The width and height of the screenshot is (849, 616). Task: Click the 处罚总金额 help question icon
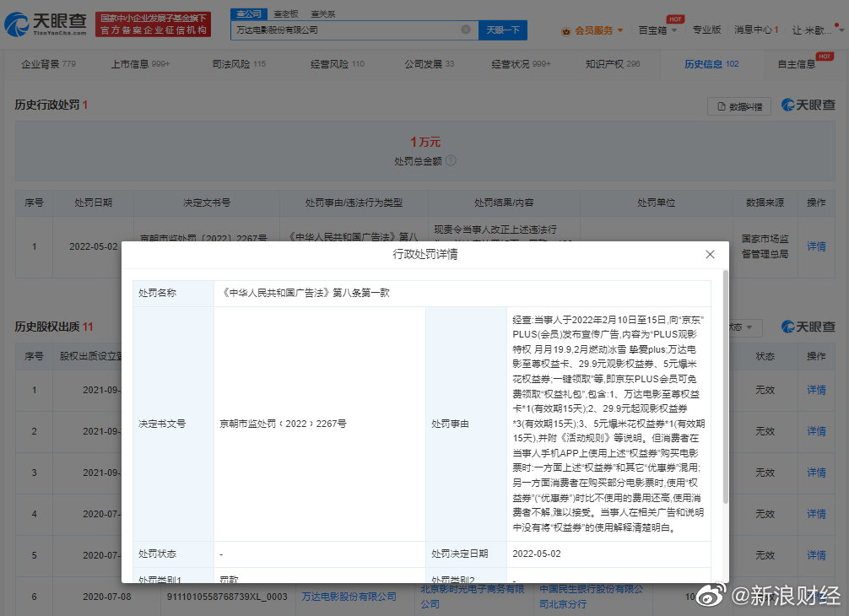[451, 161]
